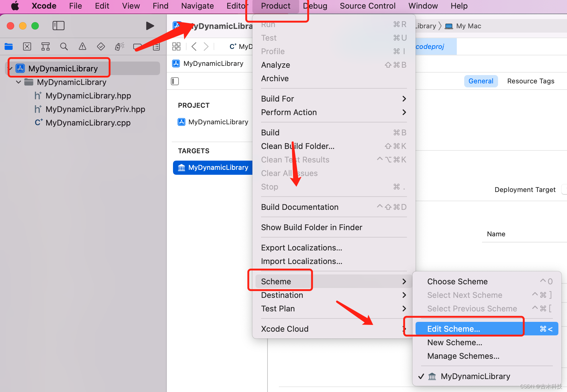
Task: Choose Import Localizations...
Action: click(x=334, y=261)
